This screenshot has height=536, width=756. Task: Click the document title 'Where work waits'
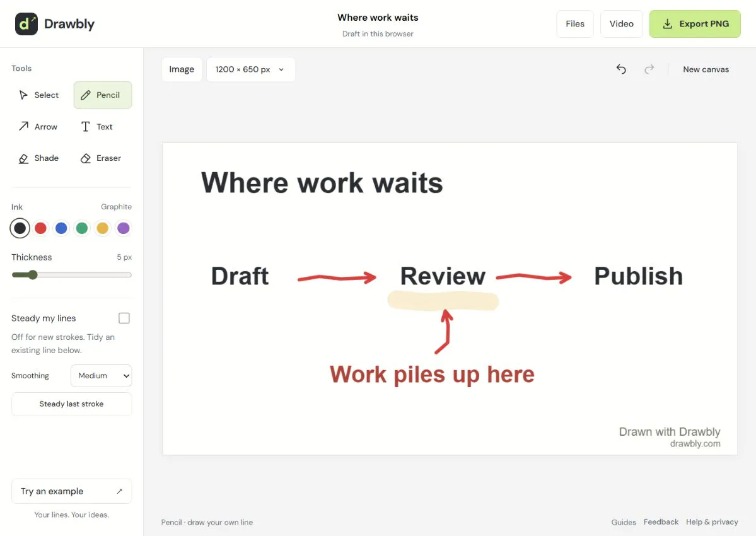click(x=378, y=18)
